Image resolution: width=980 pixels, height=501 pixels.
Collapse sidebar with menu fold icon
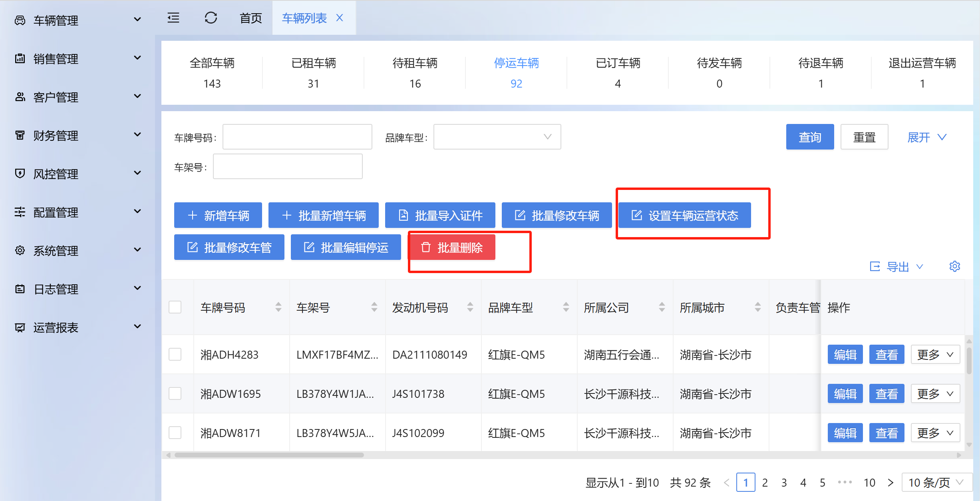173,18
